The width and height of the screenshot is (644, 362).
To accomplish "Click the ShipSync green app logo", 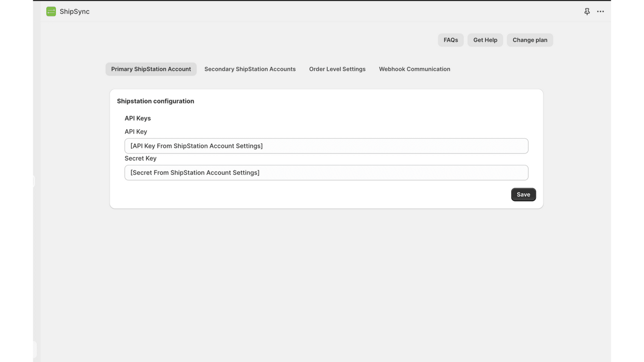I will click(51, 12).
